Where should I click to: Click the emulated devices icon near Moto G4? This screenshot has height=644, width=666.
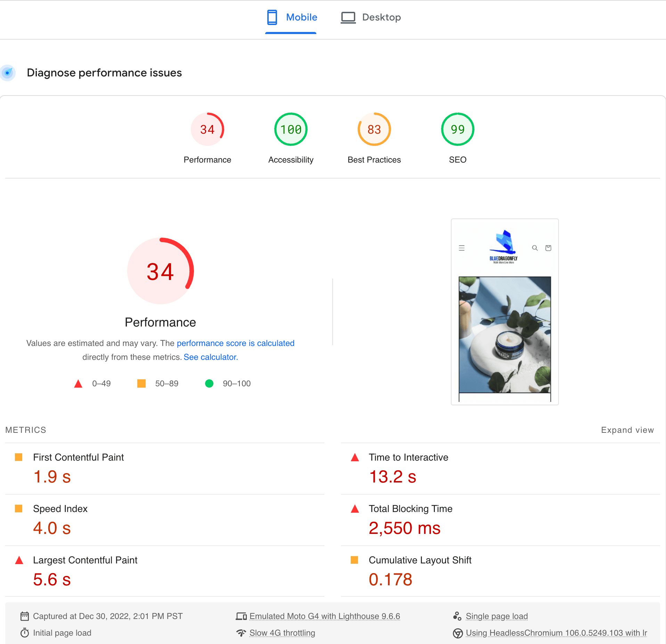[x=241, y=616]
